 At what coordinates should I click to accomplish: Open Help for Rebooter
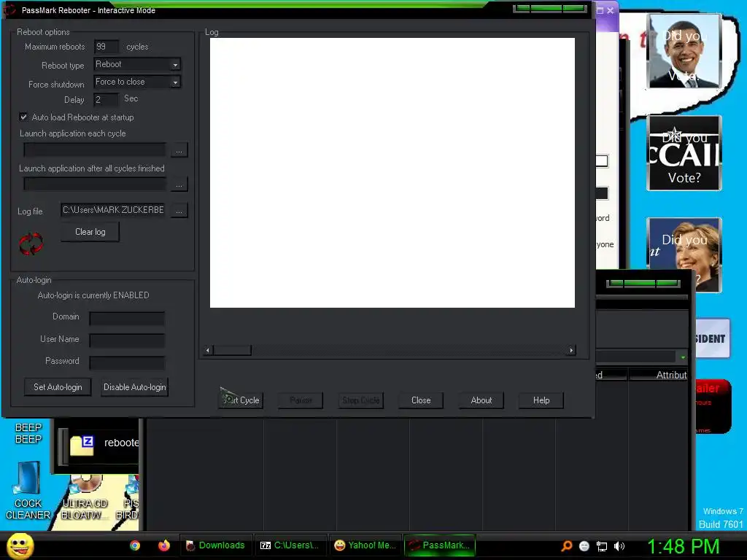541,400
